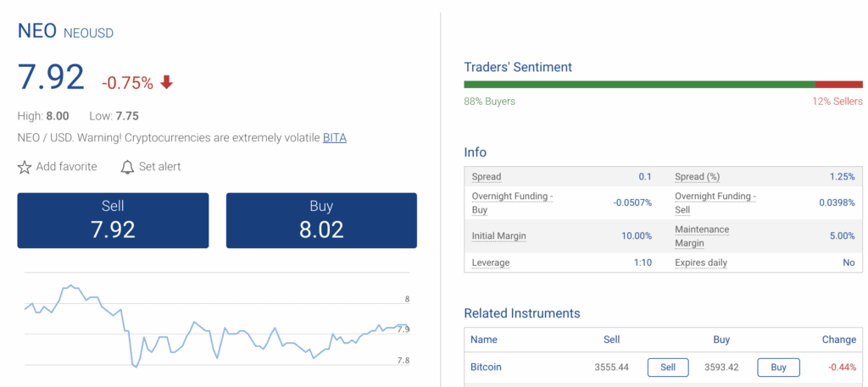Click the Set alert label
This screenshot has width=868, height=387.
pyautogui.click(x=159, y=167)
